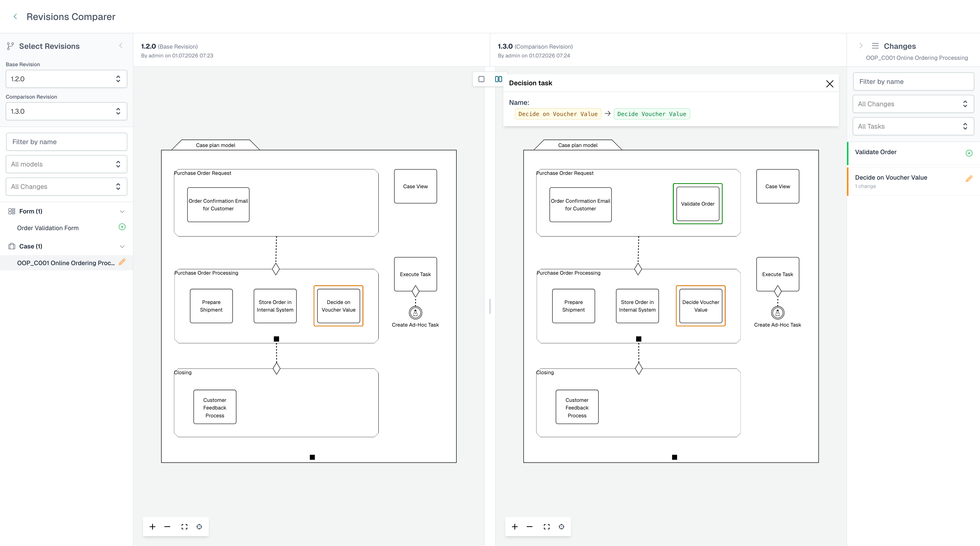Center the base revision diagram
This screenshot has width=980, height=546.
199,527
